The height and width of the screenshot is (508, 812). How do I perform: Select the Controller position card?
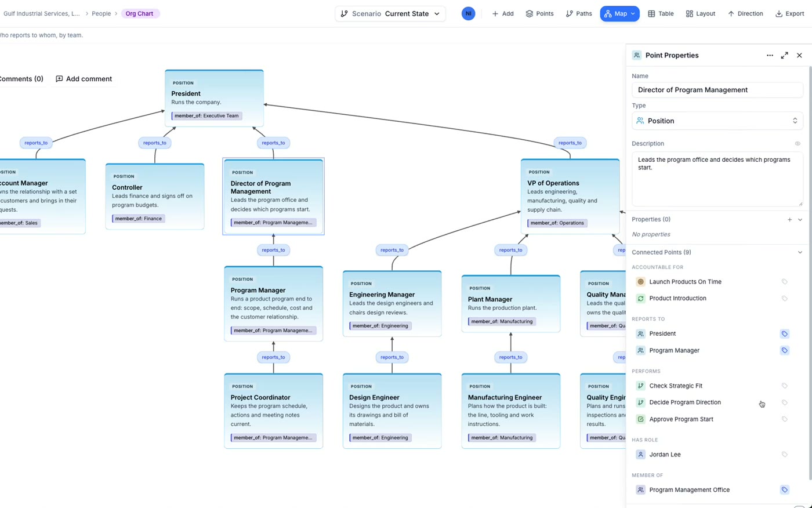pos(155,196)
